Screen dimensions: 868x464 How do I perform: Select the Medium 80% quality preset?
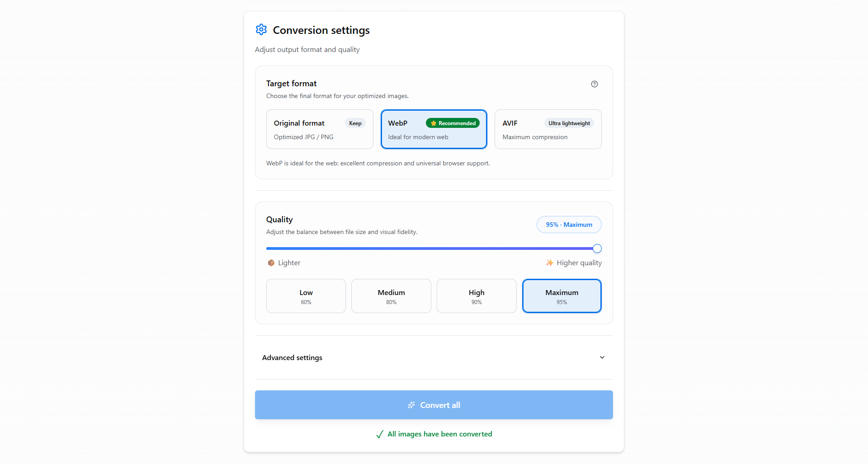391,296
